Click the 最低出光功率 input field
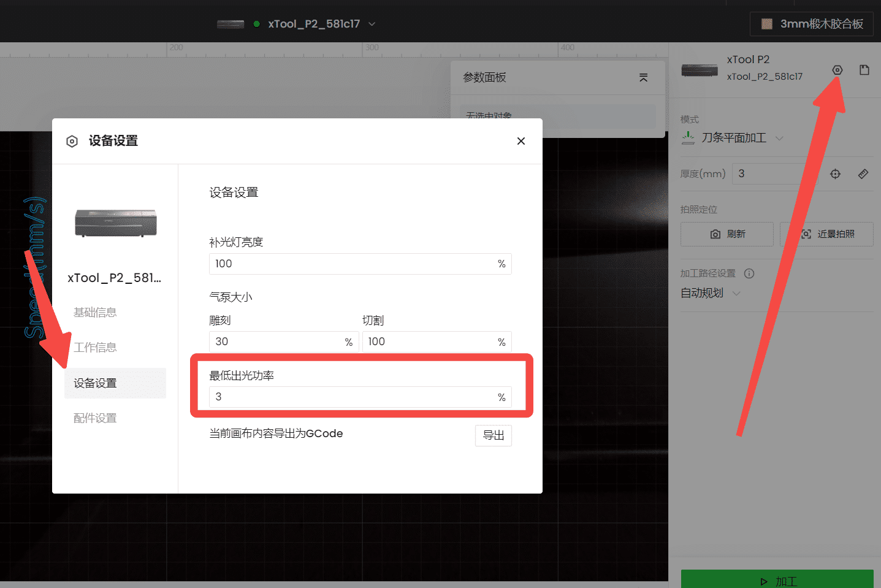881x588 pixels. click(x=360, y=397)
